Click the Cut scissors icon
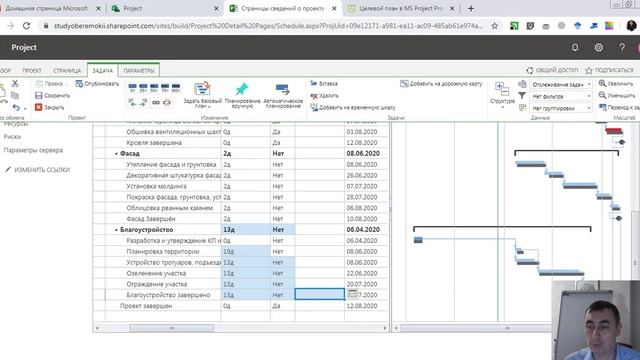This screenshot has width=640, height=360. (15, 83)
